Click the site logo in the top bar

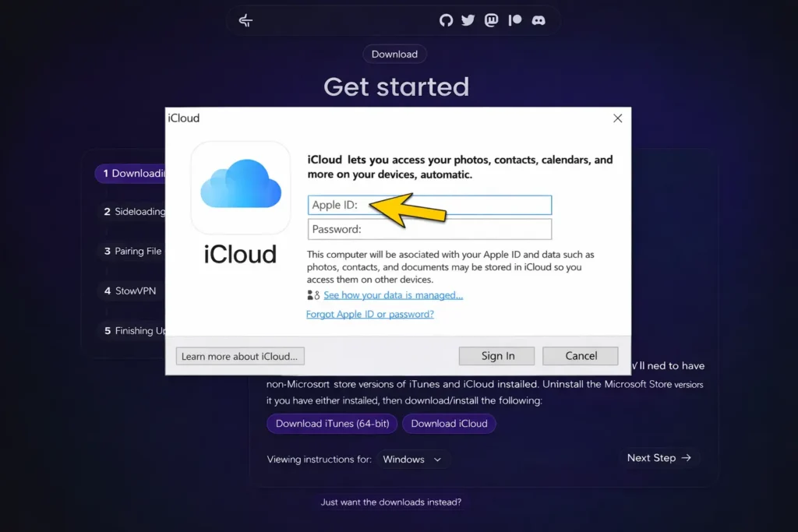[246, 20]
